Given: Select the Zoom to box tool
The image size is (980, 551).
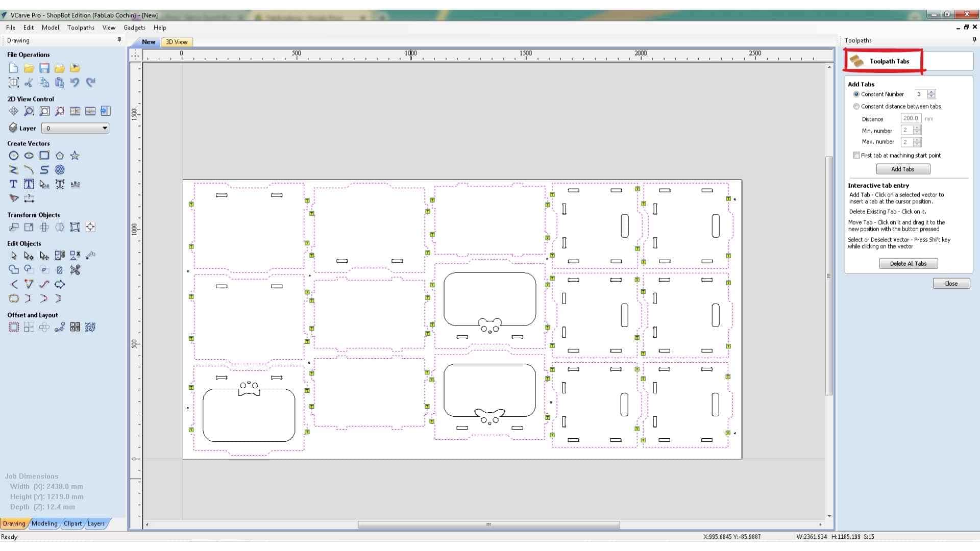Looking at the screenshot, I should [29, 111].
